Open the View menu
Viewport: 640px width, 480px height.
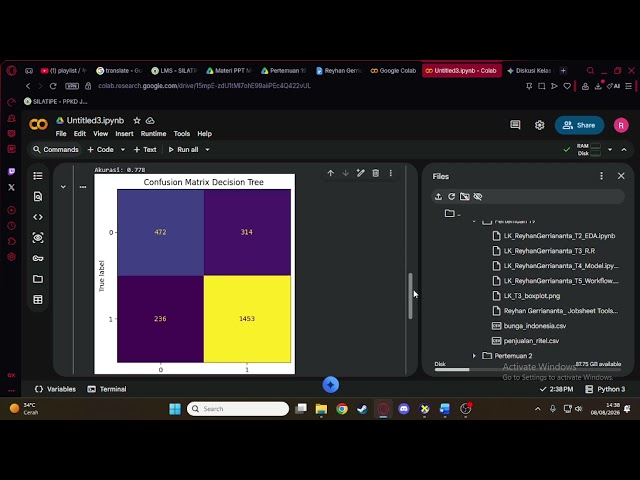click(x=100, y=134)
